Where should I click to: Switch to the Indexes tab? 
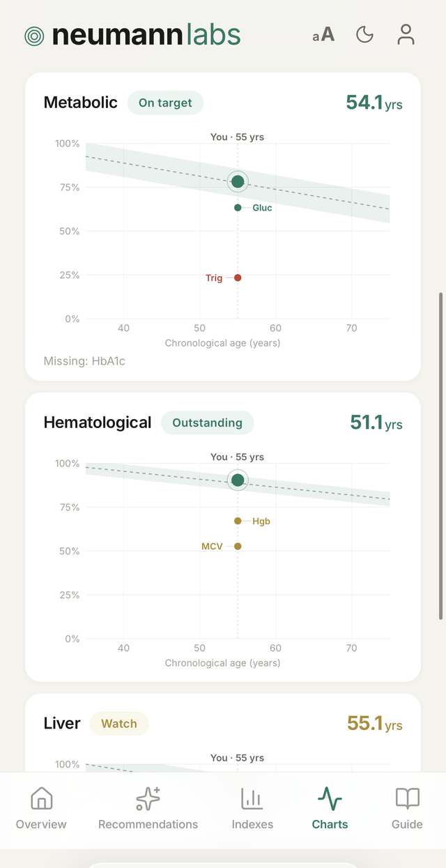pyautogui.click(x=252, y=808)
